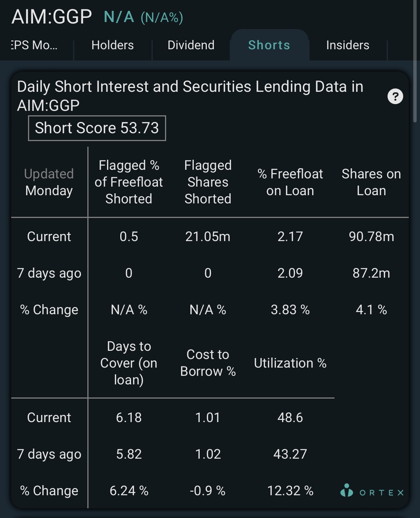Go to the Insiders tab

click(348, 45)
